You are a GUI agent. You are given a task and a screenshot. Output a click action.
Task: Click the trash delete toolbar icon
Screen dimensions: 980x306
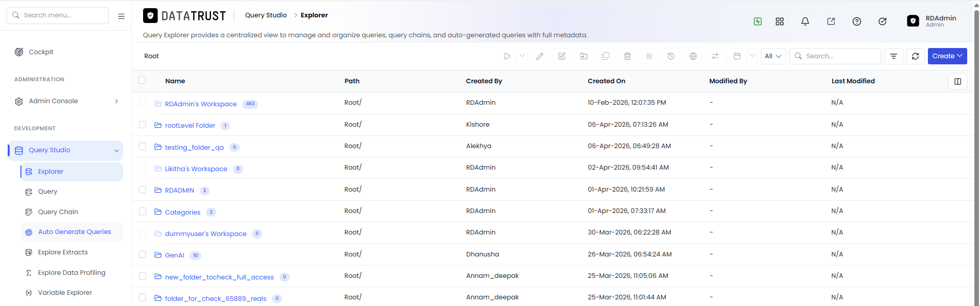[627, 56]
